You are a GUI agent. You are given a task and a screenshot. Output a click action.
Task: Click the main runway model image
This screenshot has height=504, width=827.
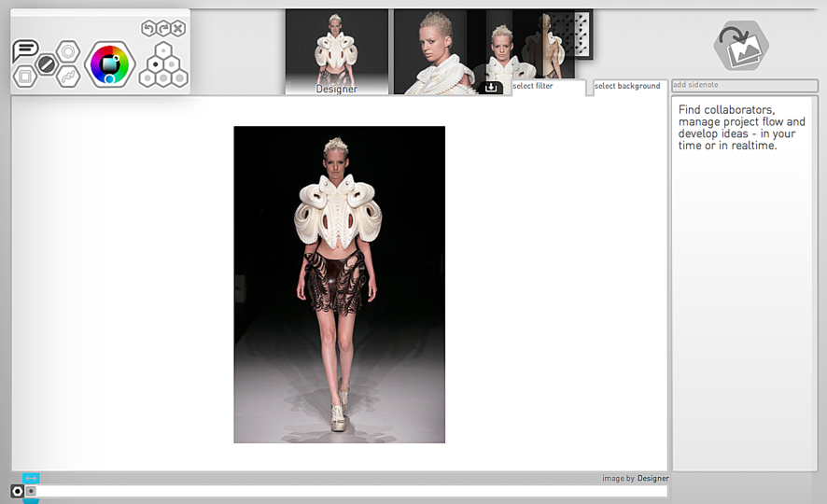tap(339, 284)
